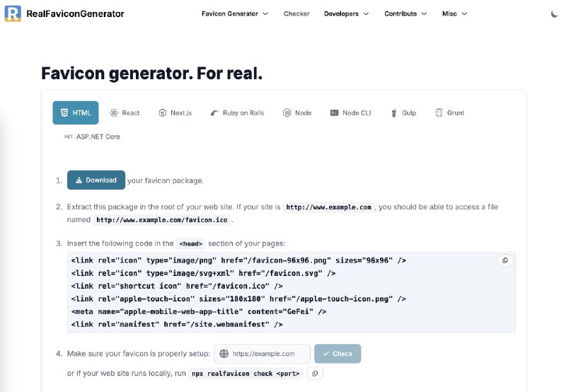Toggle dark mode with the moon icon
566x392 pixels.
pos(554,14)
